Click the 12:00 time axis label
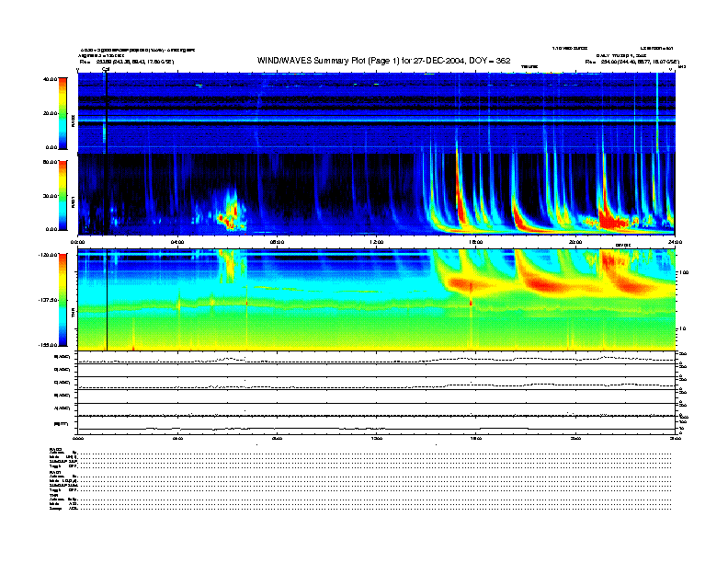Image resolution: width=728 pixels, height=563 pixels. (377, 243)
